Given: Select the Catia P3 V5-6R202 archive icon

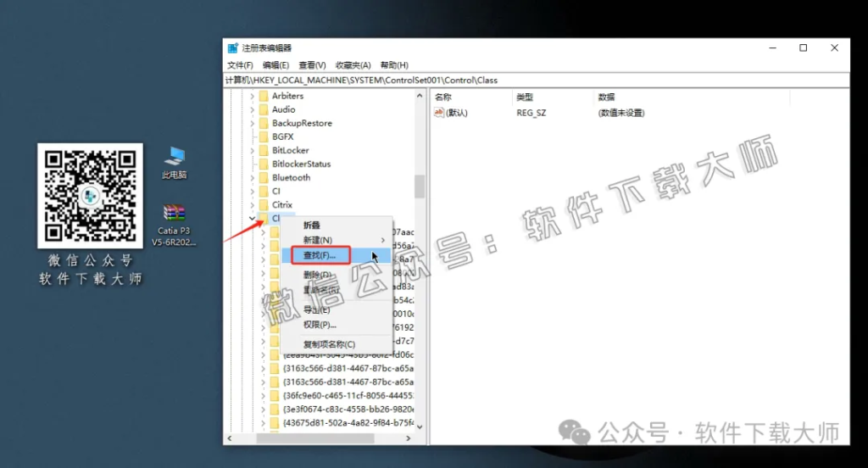Looking at the screenshot, I should [x=174, y=226].
